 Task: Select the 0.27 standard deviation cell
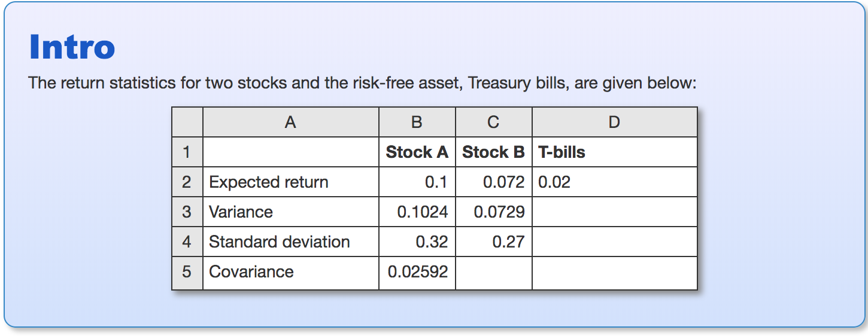click(x=493, y=242)
